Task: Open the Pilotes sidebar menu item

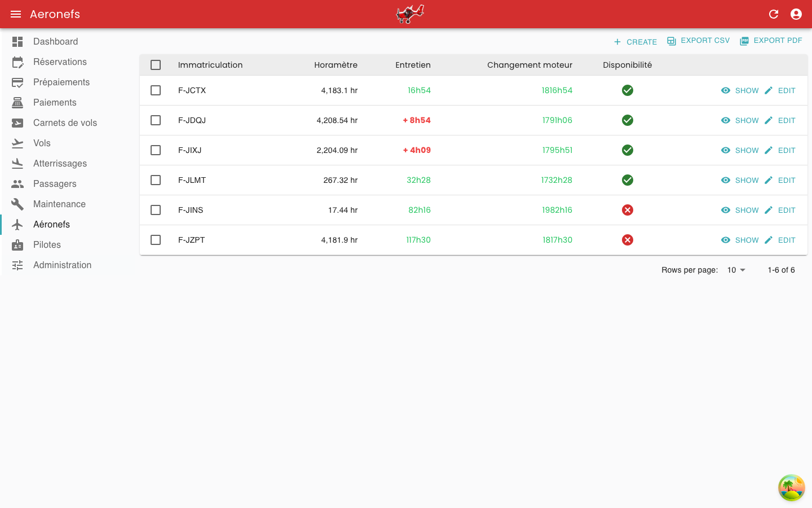Action: [x=47, y=245]
